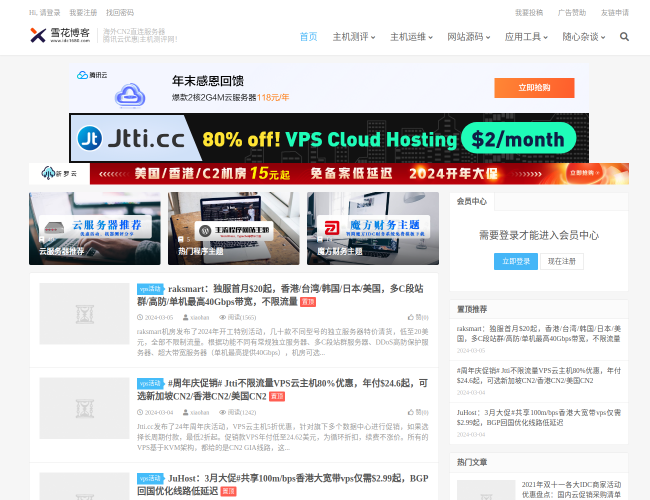
Task: Click the 置顶 badge on raksmart article
Action: point(308,302)
